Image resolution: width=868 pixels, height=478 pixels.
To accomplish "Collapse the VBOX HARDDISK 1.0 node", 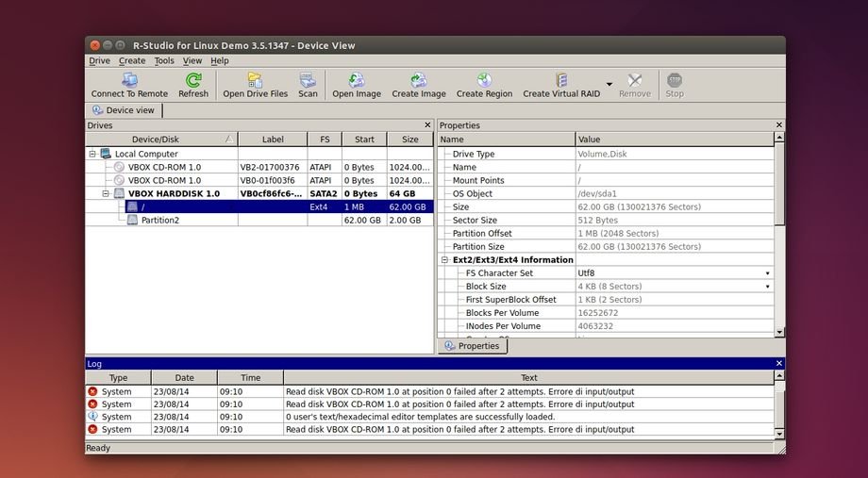I will 106,193.
